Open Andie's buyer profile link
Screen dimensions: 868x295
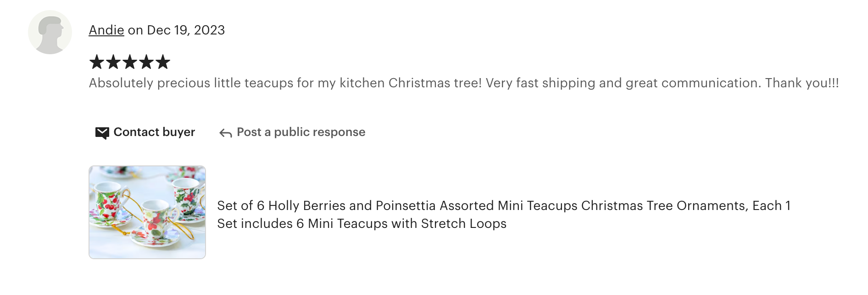(106, 30)
